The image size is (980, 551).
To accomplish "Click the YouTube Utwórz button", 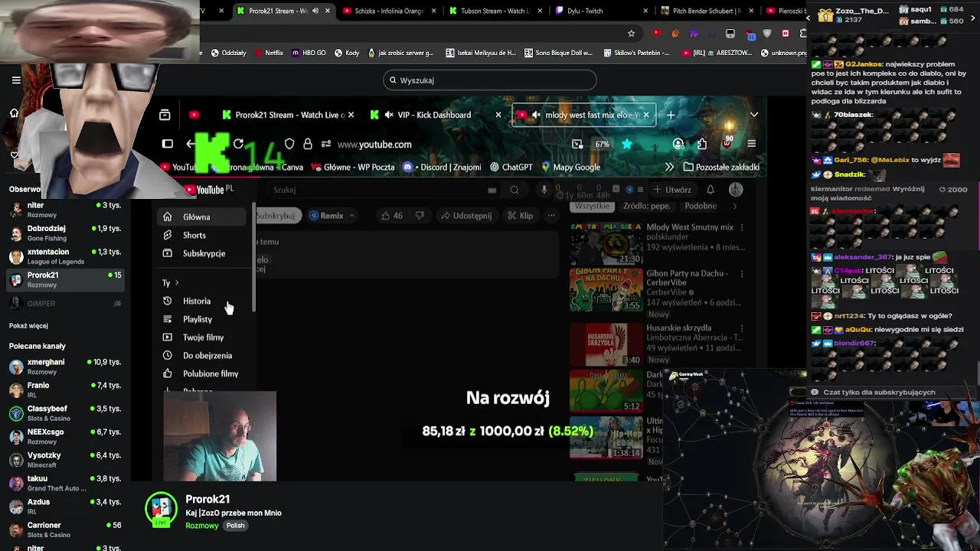I will 672,190.
